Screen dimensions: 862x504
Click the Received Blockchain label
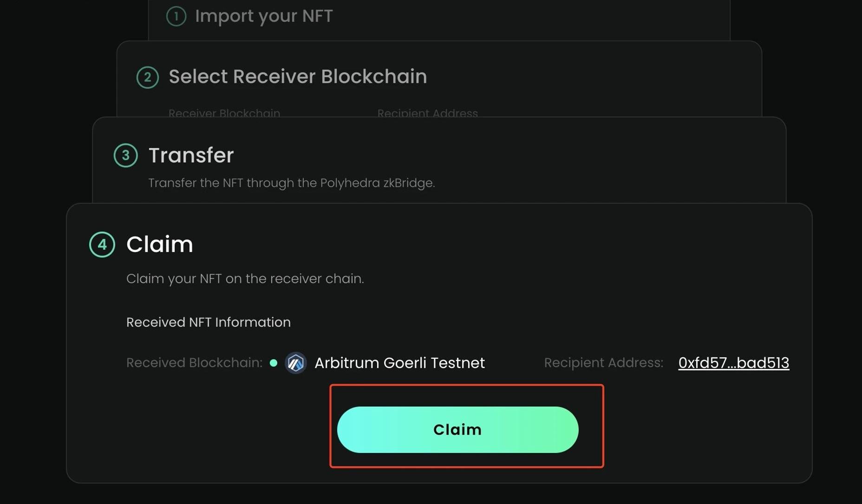coord(194,363)
